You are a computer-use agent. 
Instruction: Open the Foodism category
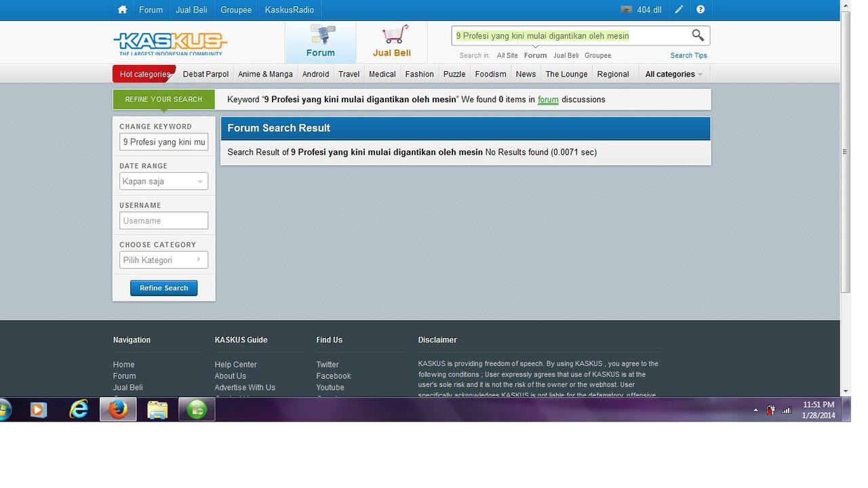tap(491, 74)
